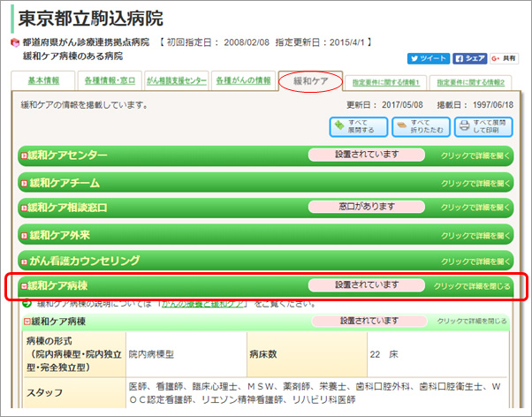This screenshot has height=417, width=532.
Task: Click the 22 床 bed count value
Action: (384, 354)
